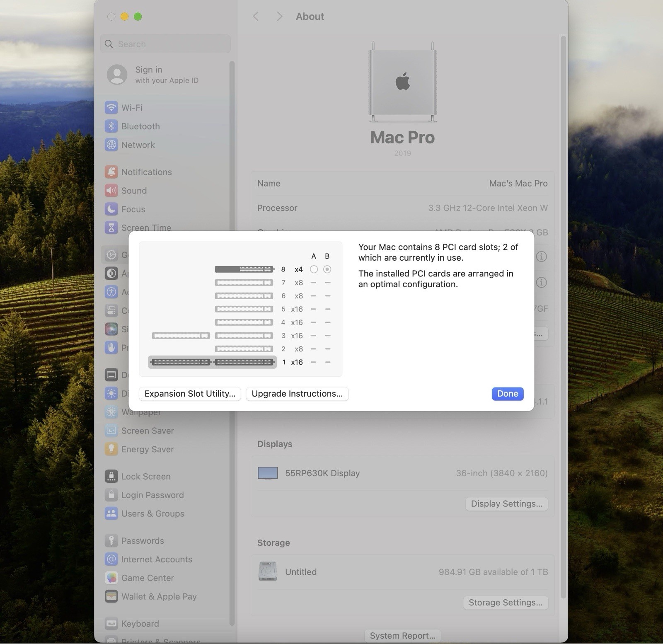
Task: Click the Untitled disk icon
Action: (268, 571)
